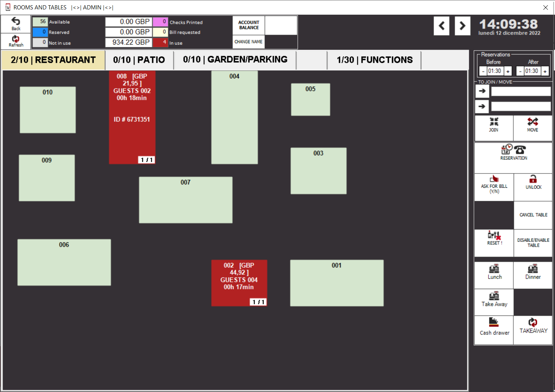Image resolution: width=555 pixels, height=392 pixels.
Task: Open occupied table 008 order
Action: point(132,116)
